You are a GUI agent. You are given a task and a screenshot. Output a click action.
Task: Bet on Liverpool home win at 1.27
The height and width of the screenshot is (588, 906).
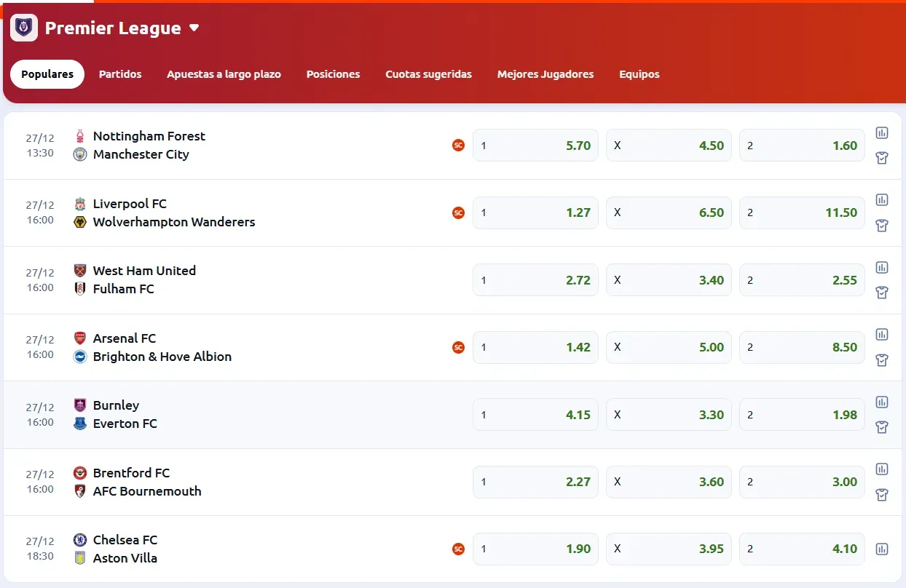click(x=535, y=212)
